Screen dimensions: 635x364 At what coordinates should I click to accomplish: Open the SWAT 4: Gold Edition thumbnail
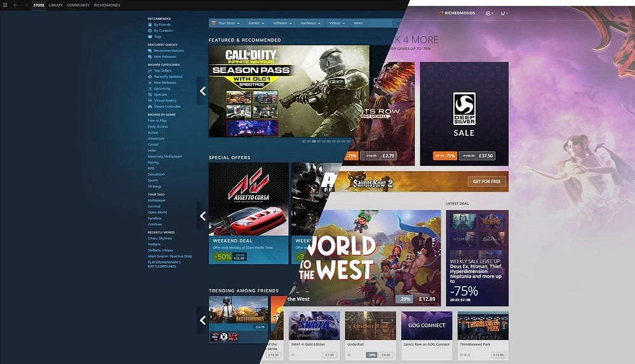pos(314,325)
